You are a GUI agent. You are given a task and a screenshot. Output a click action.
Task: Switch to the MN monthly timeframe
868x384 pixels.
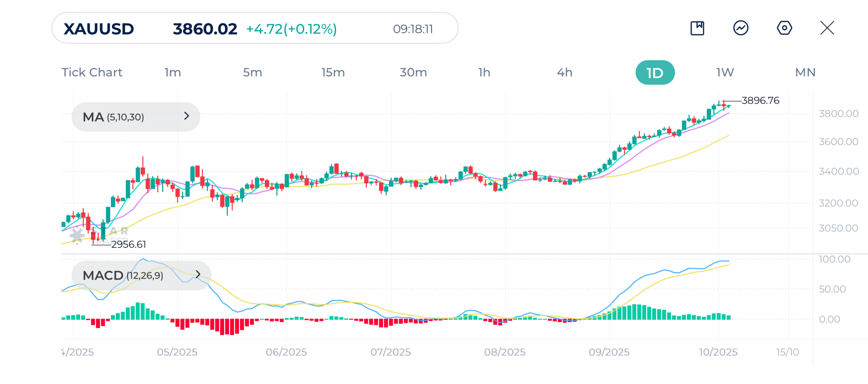coord(805,72)
